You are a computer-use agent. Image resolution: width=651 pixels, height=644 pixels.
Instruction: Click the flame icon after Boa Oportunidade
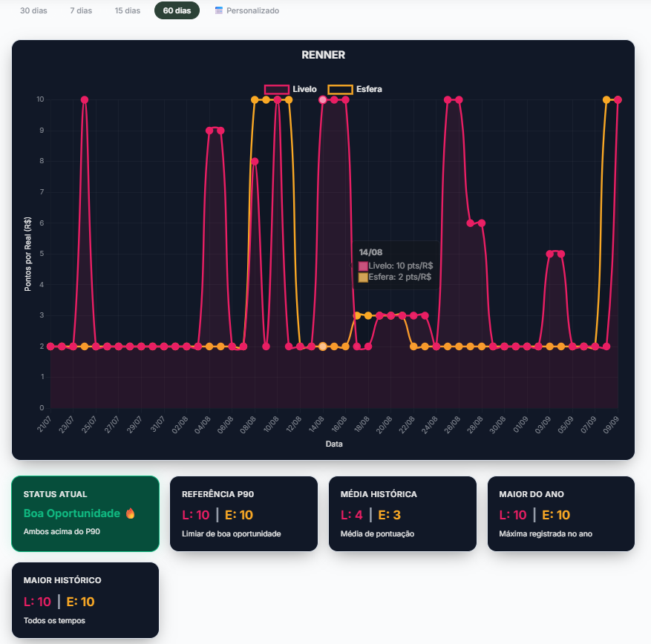click(131, 513)
